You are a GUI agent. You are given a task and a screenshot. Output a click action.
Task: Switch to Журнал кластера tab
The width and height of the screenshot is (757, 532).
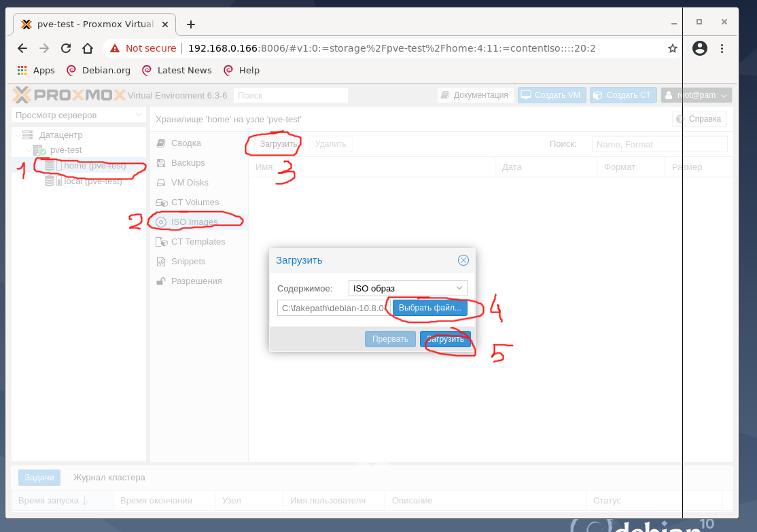tap(109, 478)
